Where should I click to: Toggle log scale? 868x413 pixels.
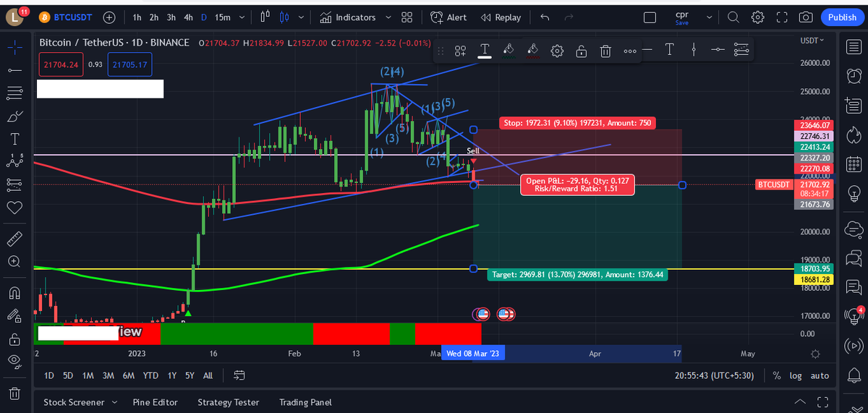796,375
